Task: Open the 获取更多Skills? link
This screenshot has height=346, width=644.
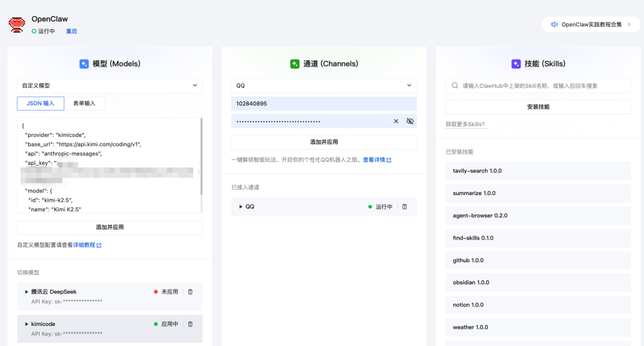Action: coord(465,124)
